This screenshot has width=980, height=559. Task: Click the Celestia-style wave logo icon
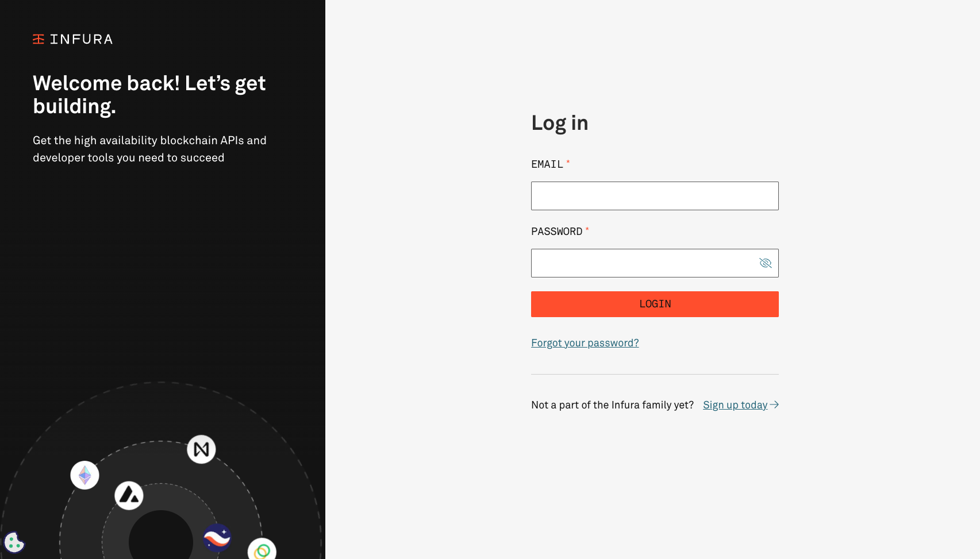pos(217,538)
